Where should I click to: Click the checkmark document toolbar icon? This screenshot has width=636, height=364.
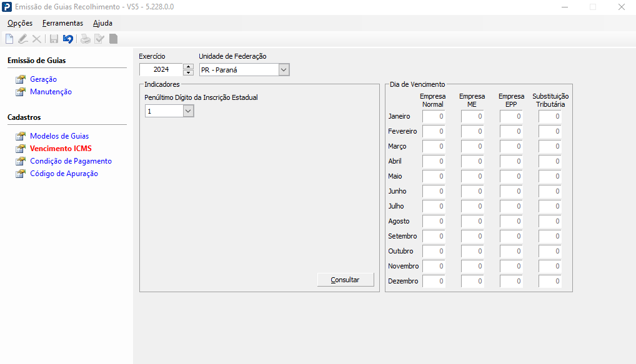click(x=99, y=39)
